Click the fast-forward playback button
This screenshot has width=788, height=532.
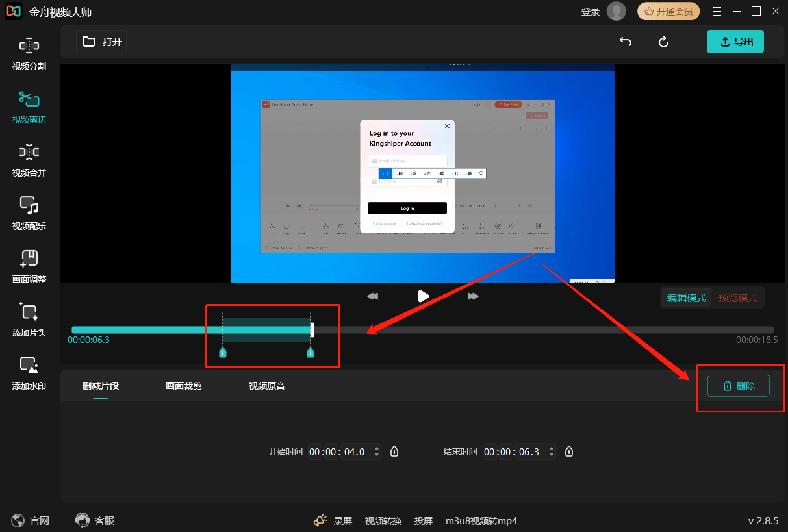tap(473, 296)
